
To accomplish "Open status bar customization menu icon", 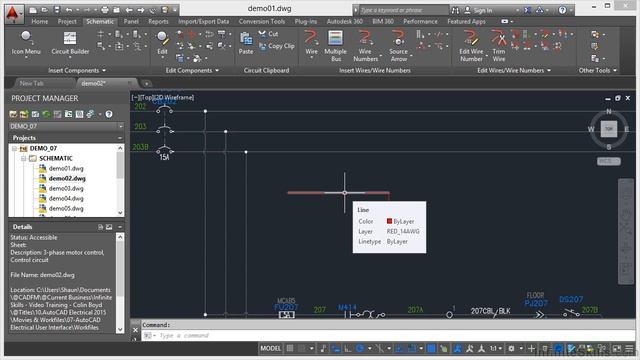I will pyautogui.click(x=629, y=349).
